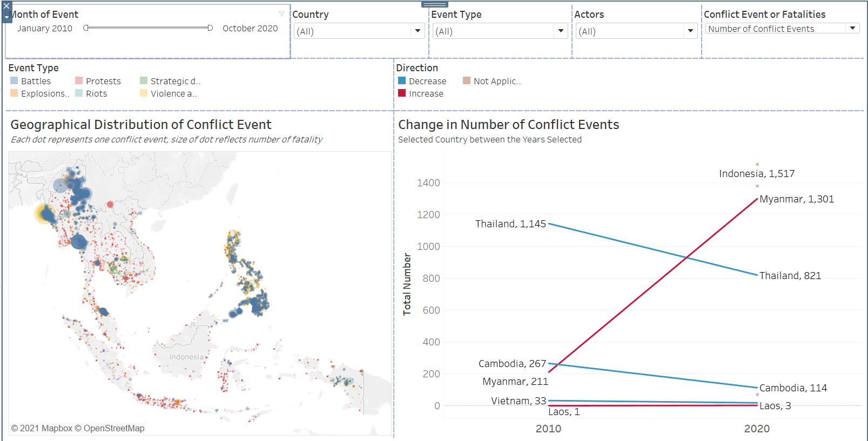The width and height of the screenshot is (868, 441).
Task: Click the Riots legend color square
Action: (79, 93)
